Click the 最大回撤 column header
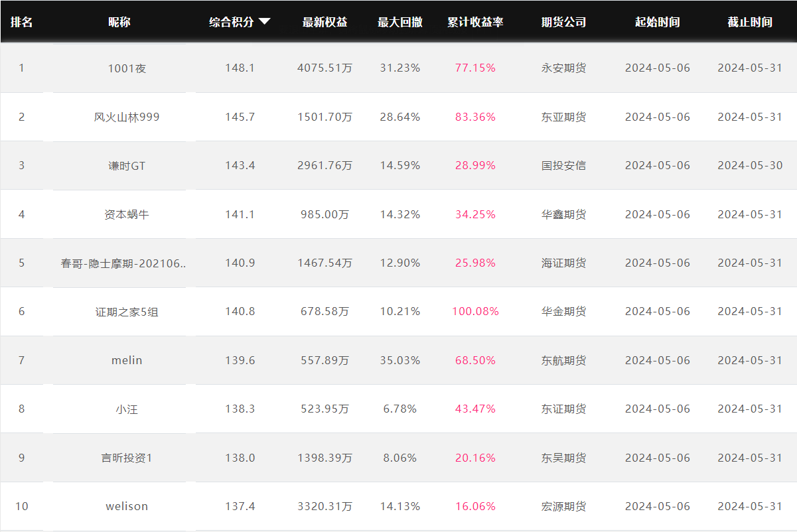The image size is (797, 532). pos(400,22)
